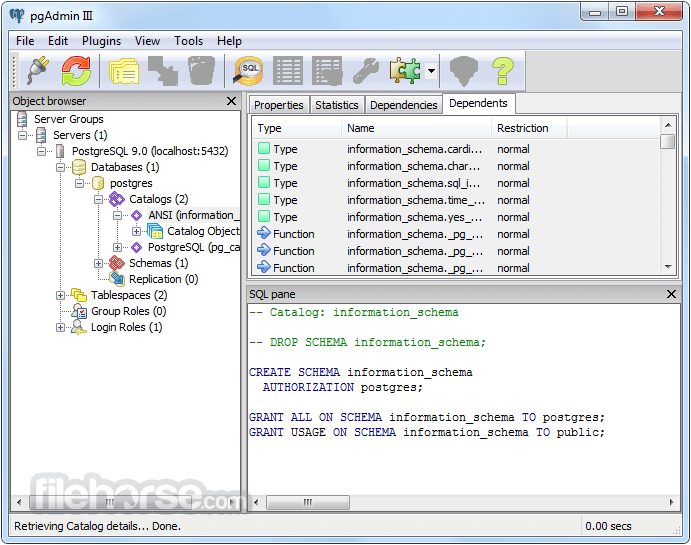The image size is (691, 545).
Task: Collapse the Catalogs (2) tree node
Action: tap(99, 199)
